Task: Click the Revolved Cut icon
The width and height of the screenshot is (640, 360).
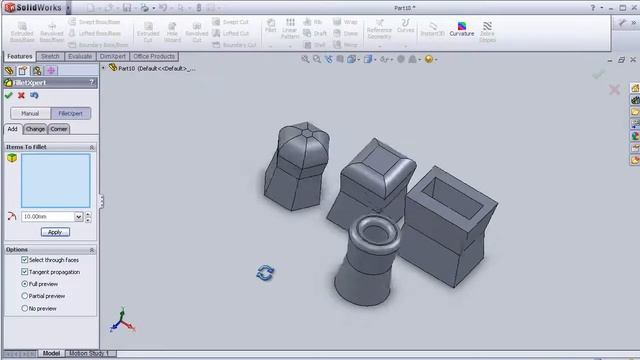Action: coord(197,26)
